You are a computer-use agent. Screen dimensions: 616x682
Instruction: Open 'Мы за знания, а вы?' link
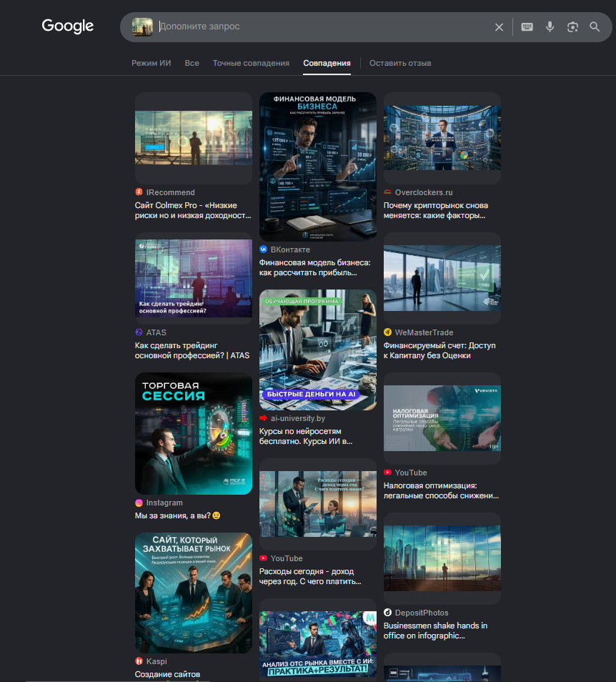pos(178,516)
